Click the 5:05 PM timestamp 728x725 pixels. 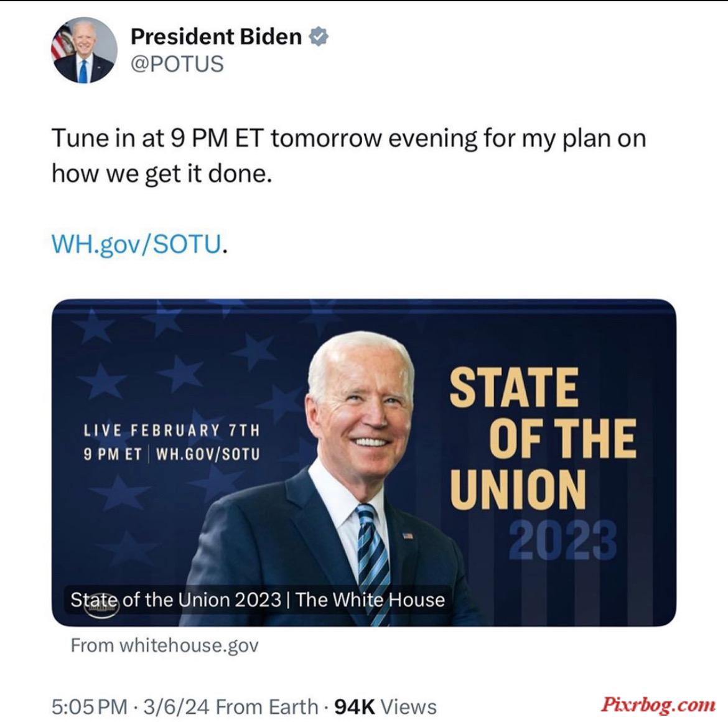tap(89, 707)
